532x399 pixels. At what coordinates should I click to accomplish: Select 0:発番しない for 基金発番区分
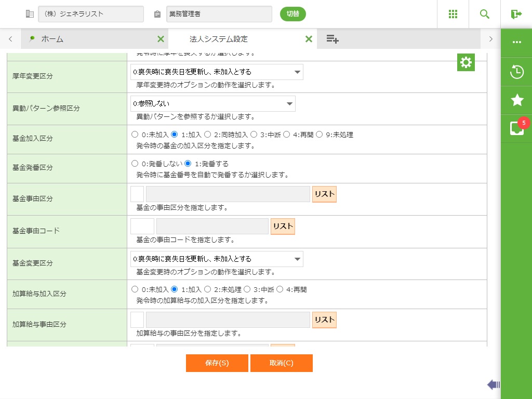(x=135, y=164)
